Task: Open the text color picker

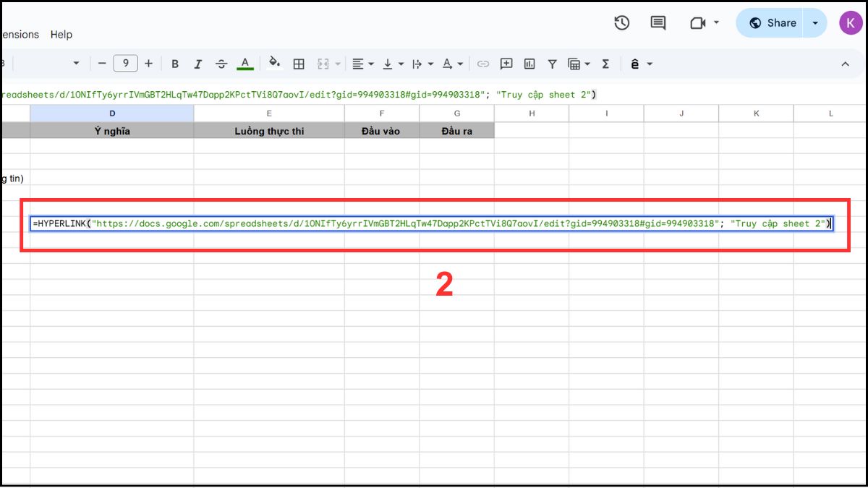Action: coord(245,64)
